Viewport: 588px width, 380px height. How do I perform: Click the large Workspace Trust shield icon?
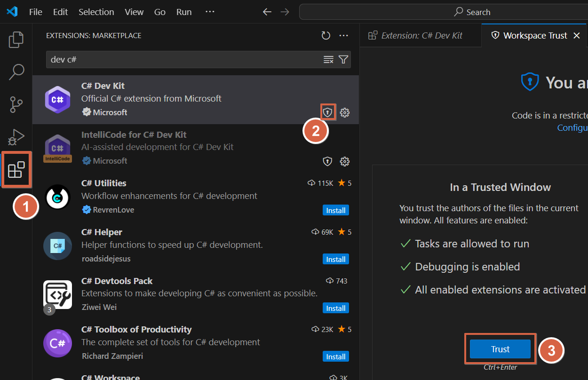click(x=530, y=81)
